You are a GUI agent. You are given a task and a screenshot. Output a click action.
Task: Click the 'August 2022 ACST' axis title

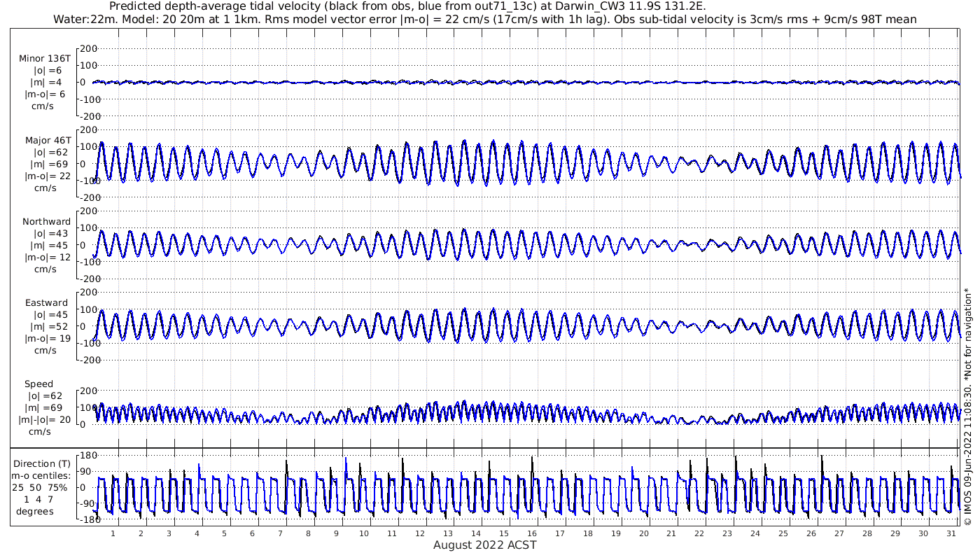click(x=485, y=545)
